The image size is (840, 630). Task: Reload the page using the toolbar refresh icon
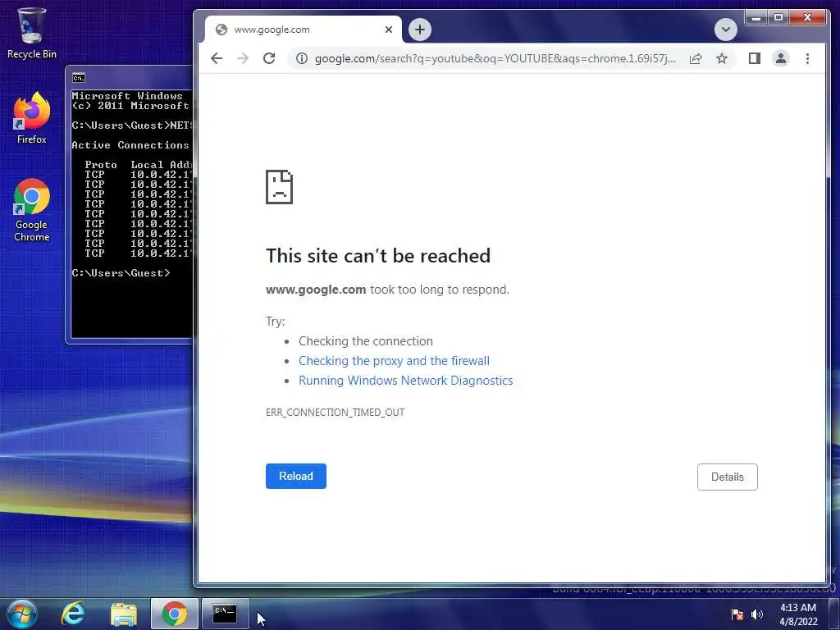tap(269, 58)
